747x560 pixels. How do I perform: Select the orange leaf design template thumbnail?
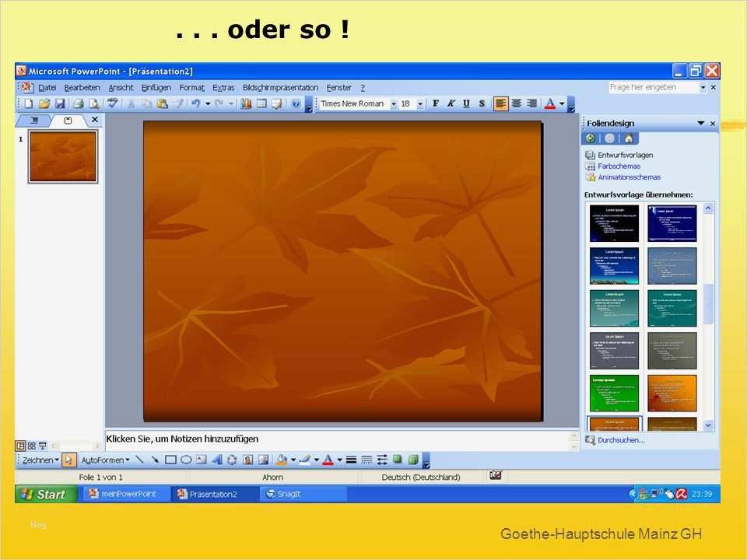pyautogui.click(x=615, y=424)
